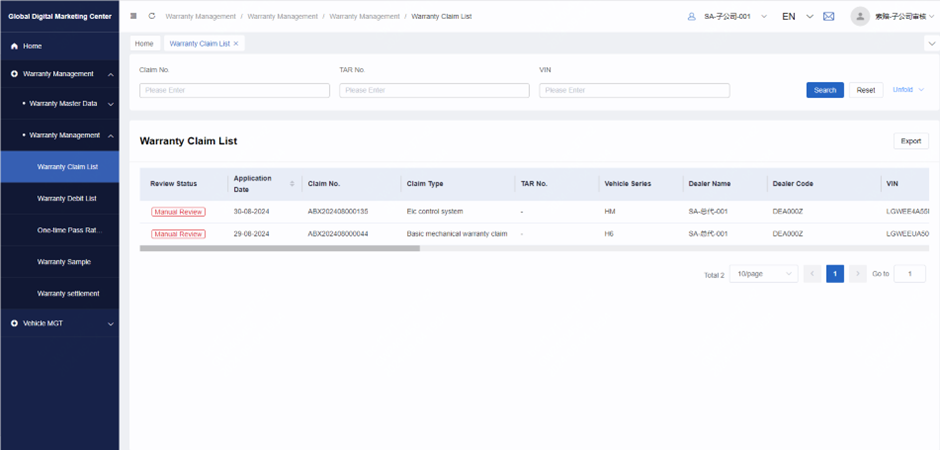This screenshot has height=450, width=940.
Task: Click the person icon beside SA-子公司-001
Action: 692,16
